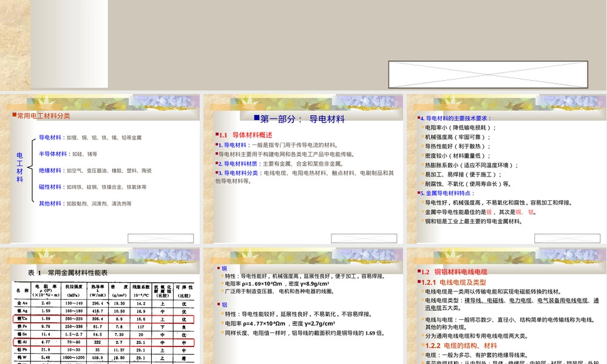Select the slide titled 常用电工材料分类
This screenshot has width=607, height=364.
[100, 169]
